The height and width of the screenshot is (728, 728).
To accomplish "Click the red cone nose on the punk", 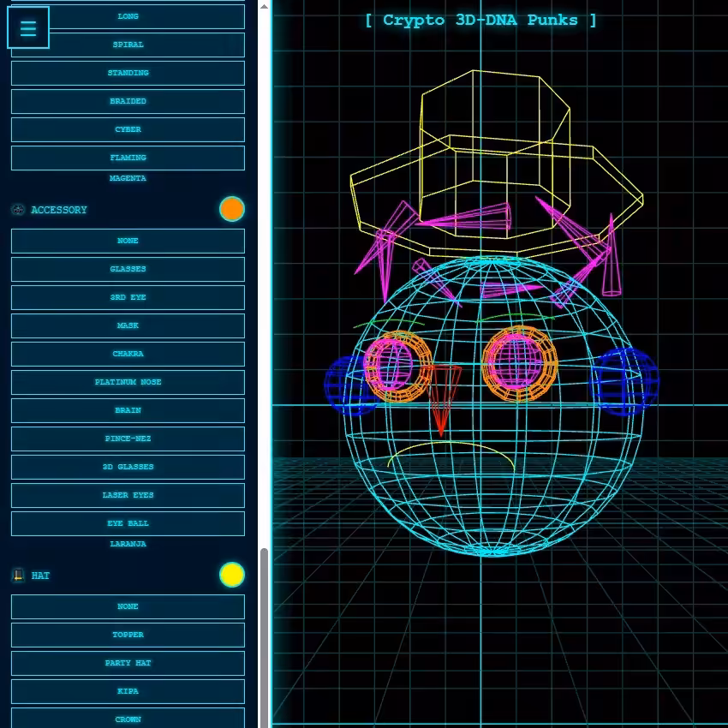I will tap(444, 400).
